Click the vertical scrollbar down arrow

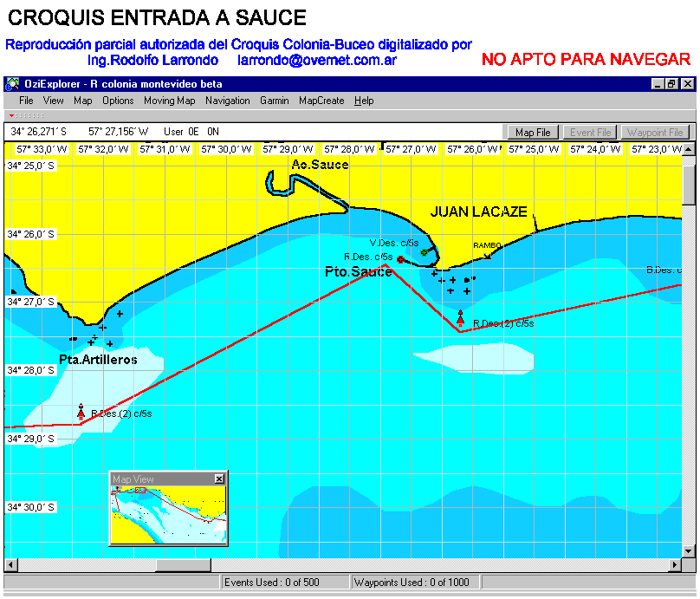point(689,551)
